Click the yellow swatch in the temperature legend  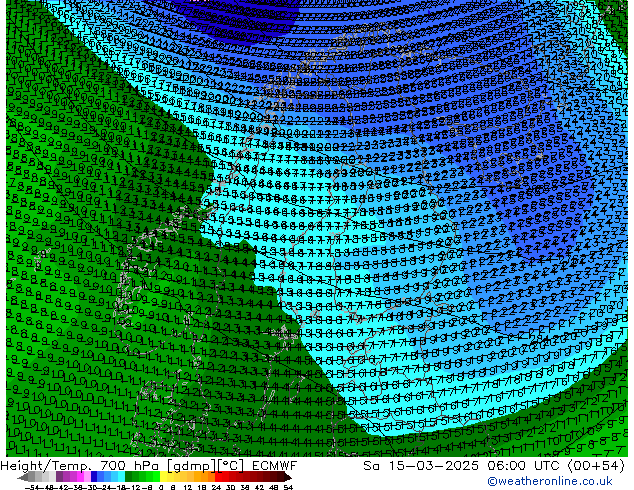pyautogui.click(x=163, y=477)
